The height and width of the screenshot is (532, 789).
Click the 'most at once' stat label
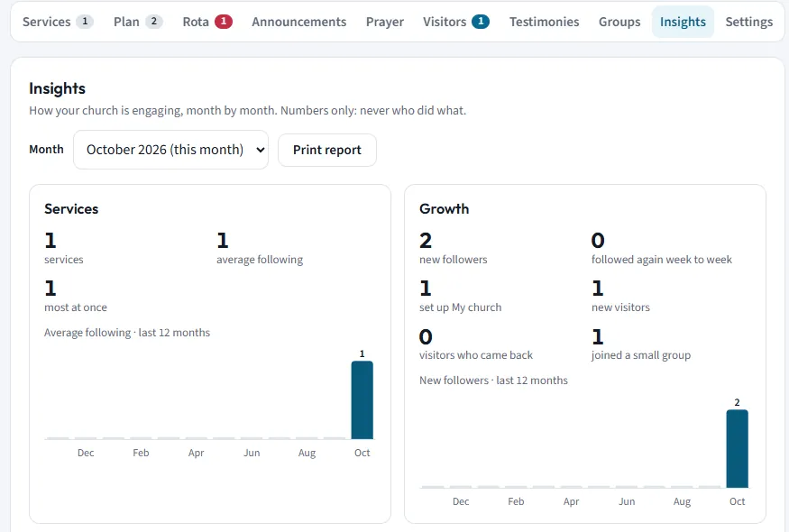tap(76, 307)
